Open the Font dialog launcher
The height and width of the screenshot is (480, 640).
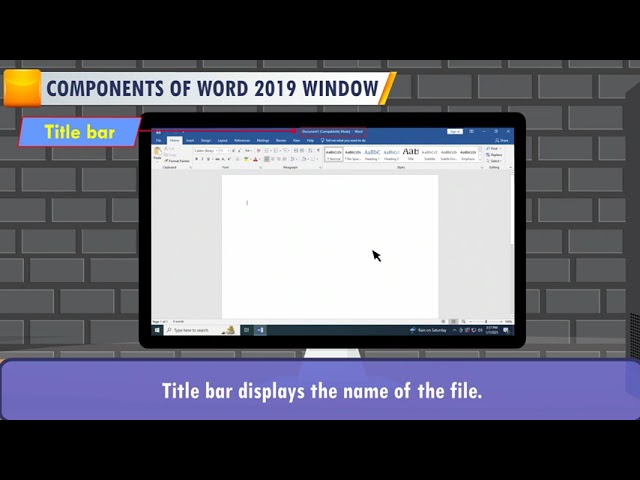[x=260, y=168]
